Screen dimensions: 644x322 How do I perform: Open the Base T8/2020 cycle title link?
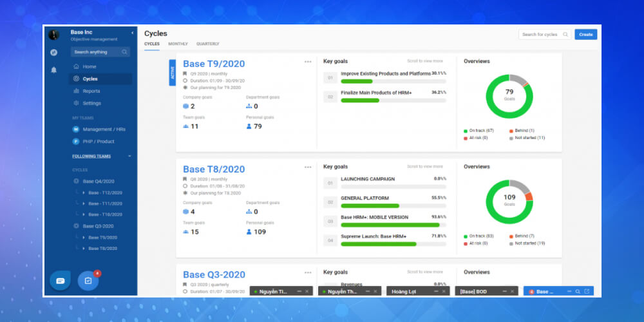click(x=214, y=169)
